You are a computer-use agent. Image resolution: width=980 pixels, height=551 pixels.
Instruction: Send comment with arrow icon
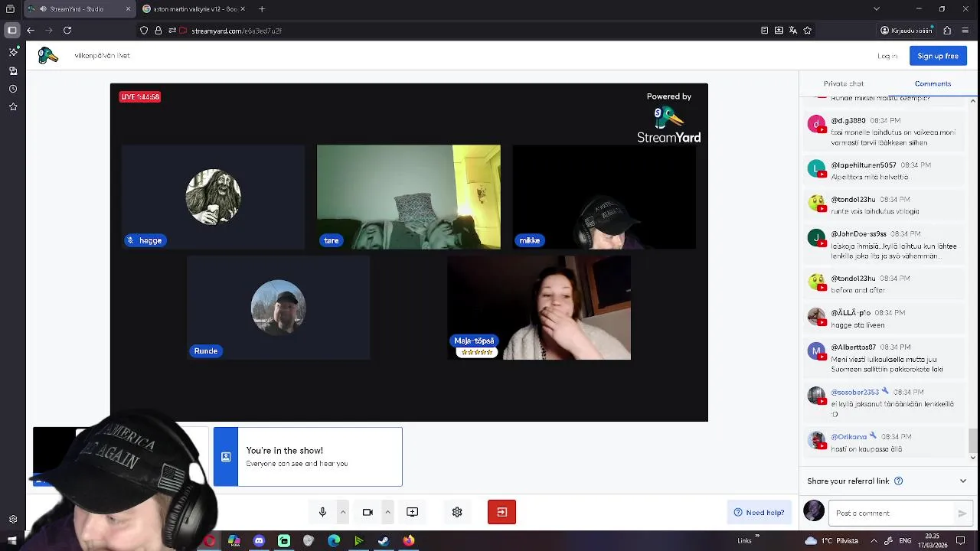tap(962, 514)
